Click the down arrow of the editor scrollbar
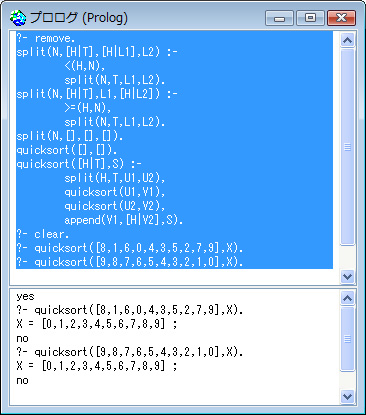Image resolution: width=366 pixels, height=415 pixels. click(347, 276)
